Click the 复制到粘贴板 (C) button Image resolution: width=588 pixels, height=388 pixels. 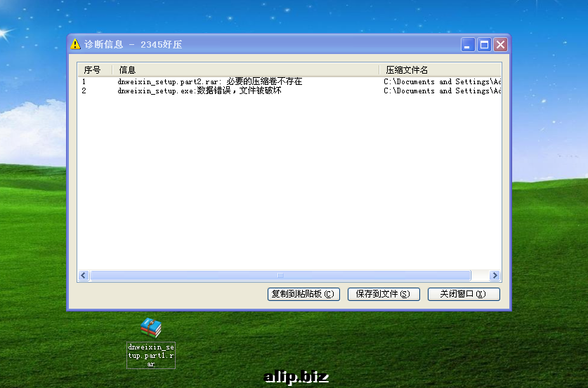tap(303, 294)
